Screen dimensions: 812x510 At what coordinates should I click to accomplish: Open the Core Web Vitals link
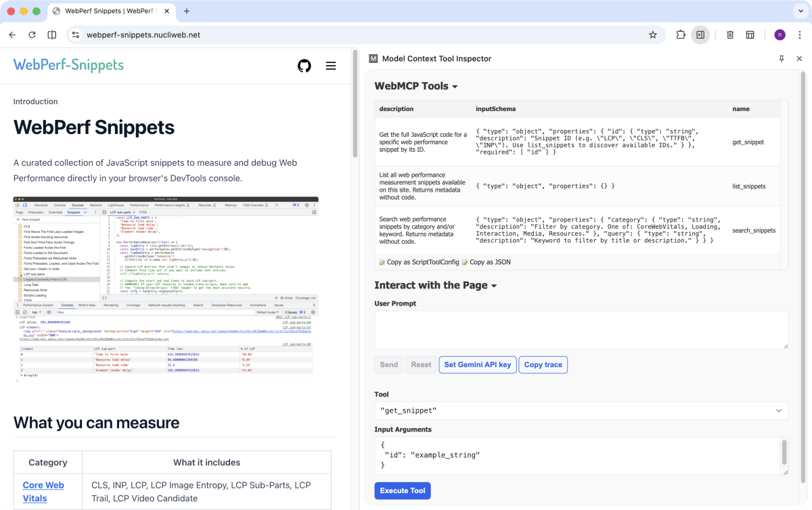click(x=43, y=492)
